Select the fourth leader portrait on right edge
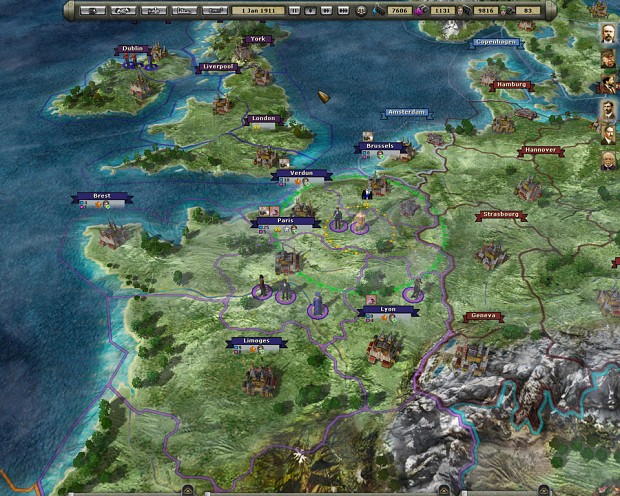This screenshot has width=620, height=496. pyautogui.click(x=609, y=110)
